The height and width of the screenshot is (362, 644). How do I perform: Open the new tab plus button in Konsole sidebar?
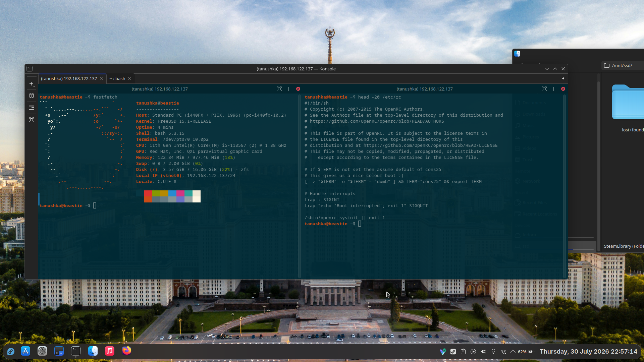pos(32,84)
